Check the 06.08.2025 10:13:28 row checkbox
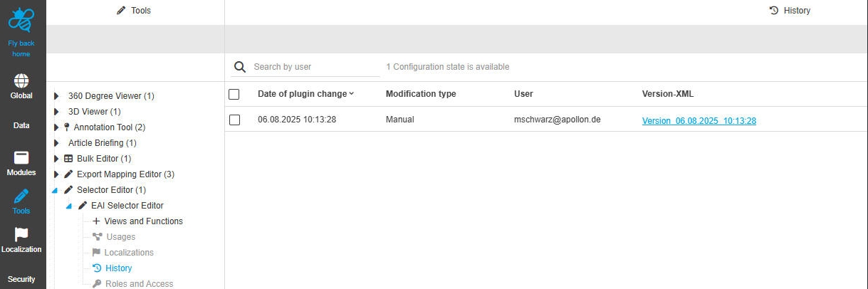The image size is (868, 289). 234,120
